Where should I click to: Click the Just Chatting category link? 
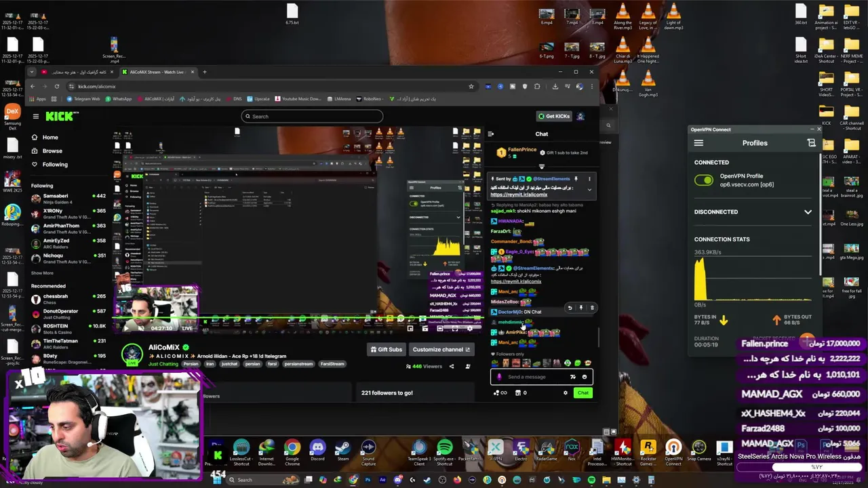[163, 364]
